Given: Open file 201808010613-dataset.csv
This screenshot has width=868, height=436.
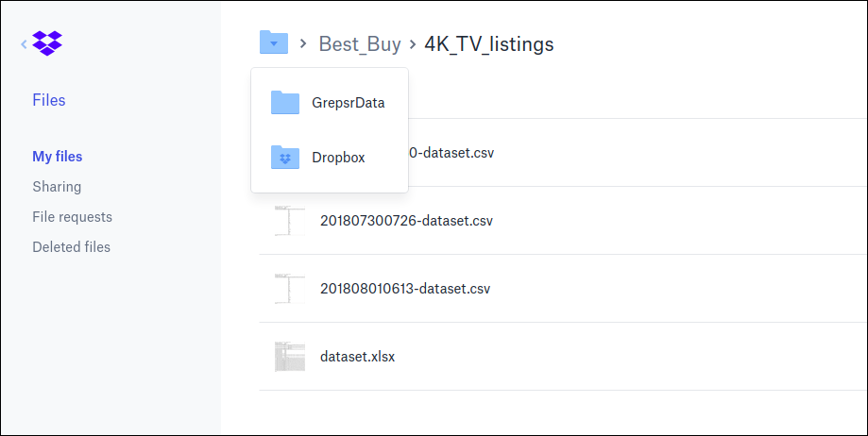Looking at the screenshot, I should coord(405,289).
